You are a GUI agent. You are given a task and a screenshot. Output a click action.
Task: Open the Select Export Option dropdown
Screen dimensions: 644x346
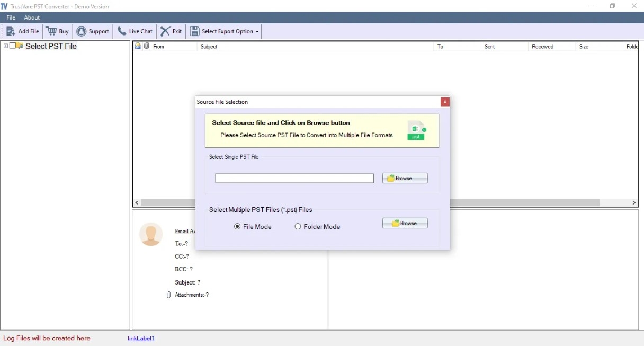[225, 31]
